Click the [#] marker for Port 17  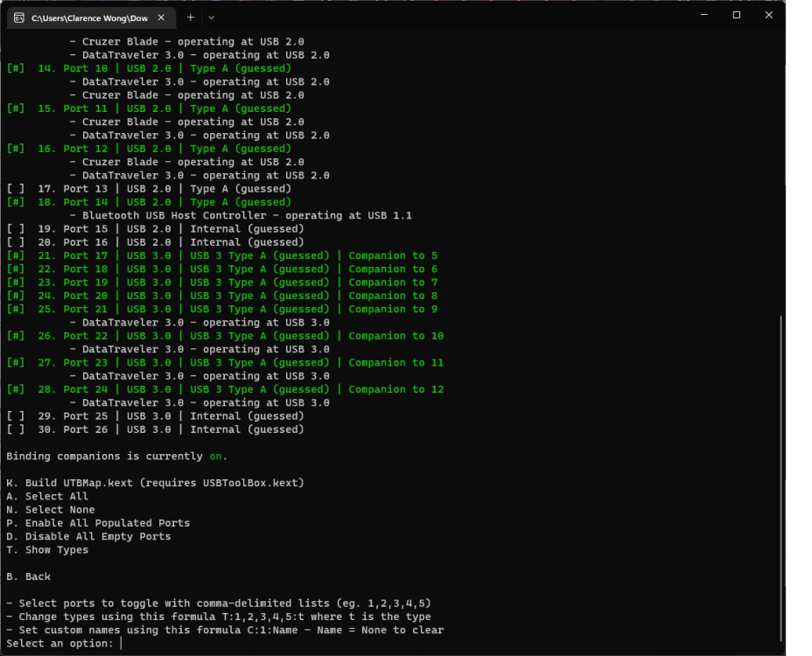click(16, 255)
